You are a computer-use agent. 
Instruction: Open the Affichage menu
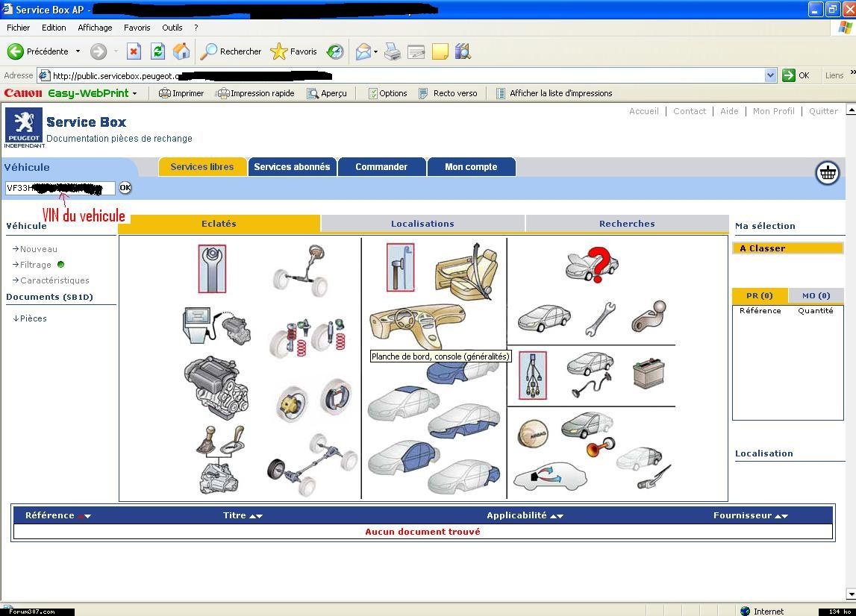(95, 28)
